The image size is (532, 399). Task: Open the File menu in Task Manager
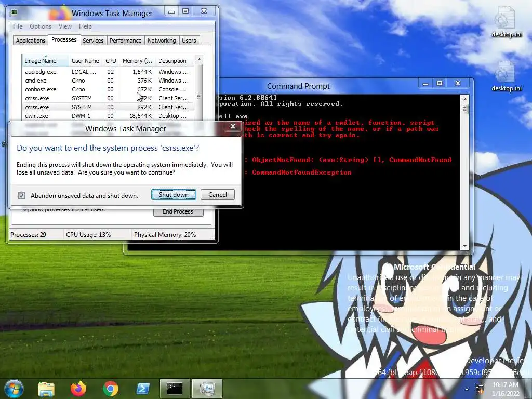18,26
